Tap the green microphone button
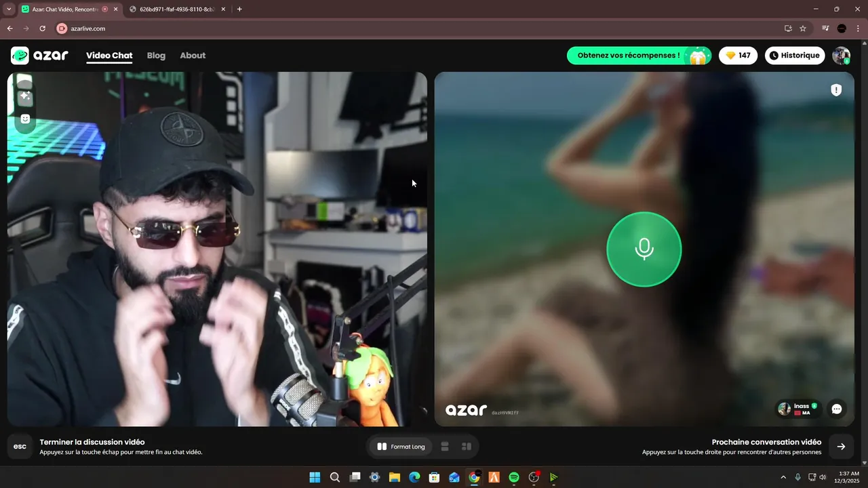The height and width of the screenshot is (488, 868). 644,249
